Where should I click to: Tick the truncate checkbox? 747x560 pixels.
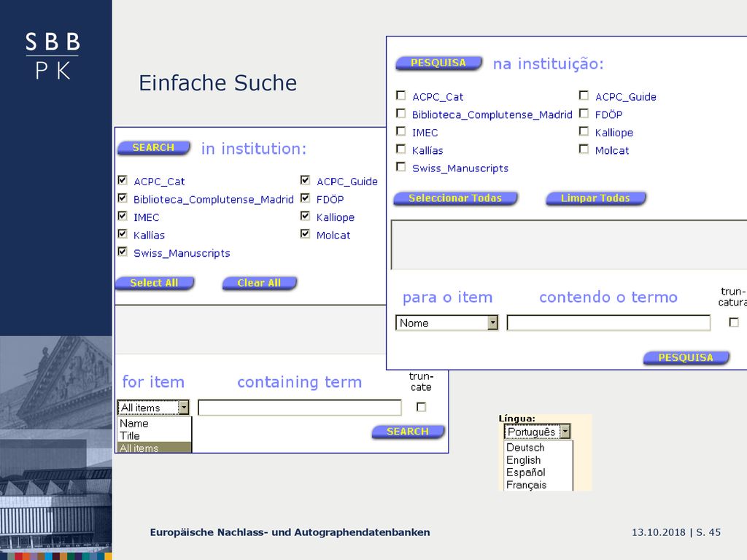tap(421, 407)
